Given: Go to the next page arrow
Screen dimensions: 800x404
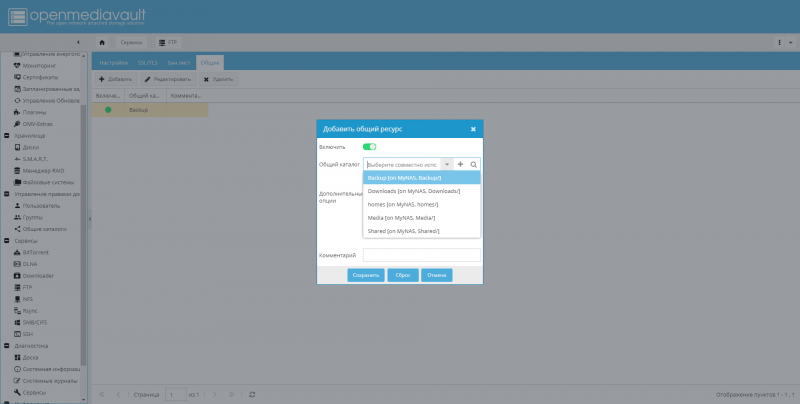Looking at the screenshot, I should pyautogui.click(x=215, y=394).
